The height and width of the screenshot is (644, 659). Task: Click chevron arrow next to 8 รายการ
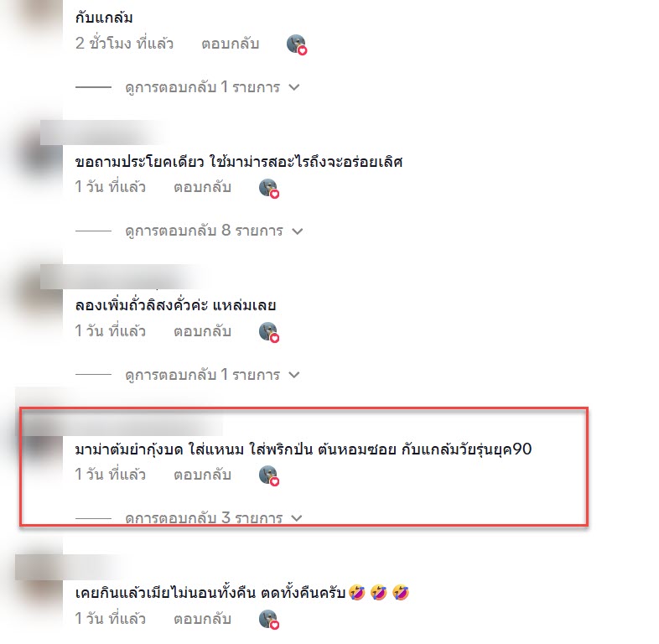pos(298,231)
